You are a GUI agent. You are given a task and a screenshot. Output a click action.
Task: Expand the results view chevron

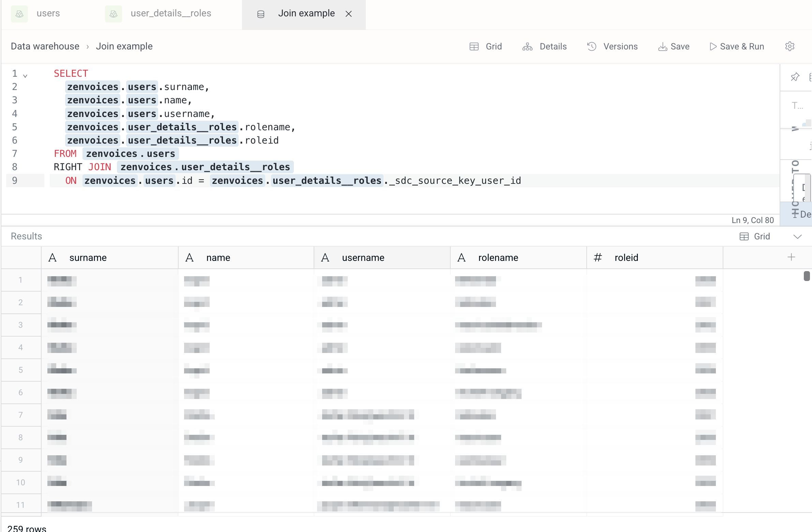[x=797, y=237]
